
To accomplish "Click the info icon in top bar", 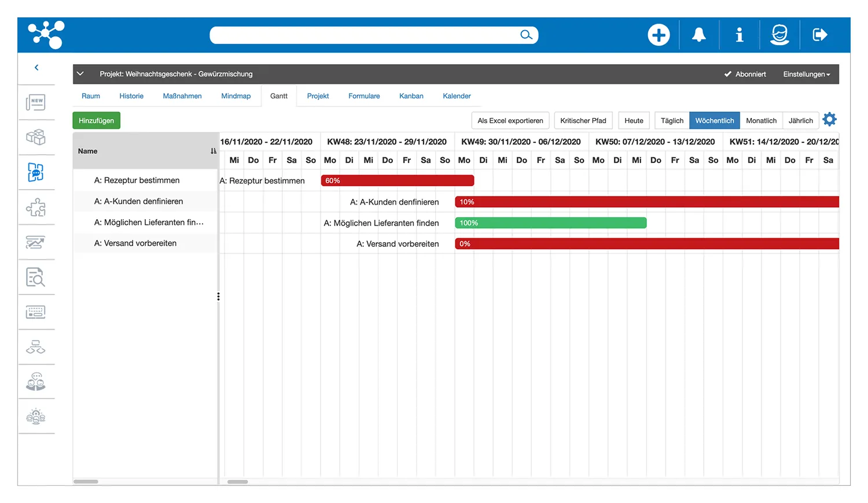I will pos(739,35).
